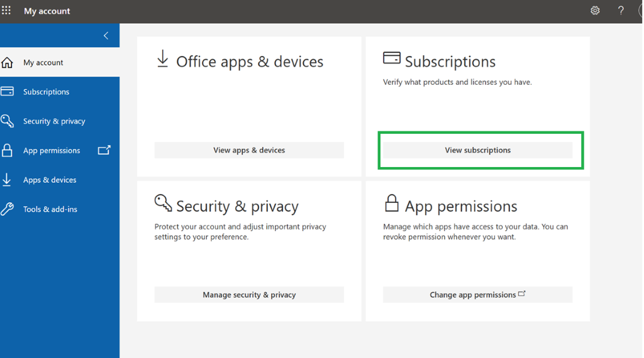
Task: Click the padlock icon on App permissions tile
Action: click(x=391, y=203)
